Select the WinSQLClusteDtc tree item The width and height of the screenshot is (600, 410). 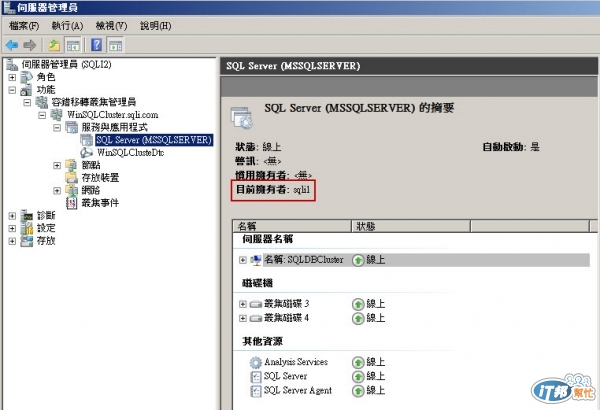pos(130,152)
